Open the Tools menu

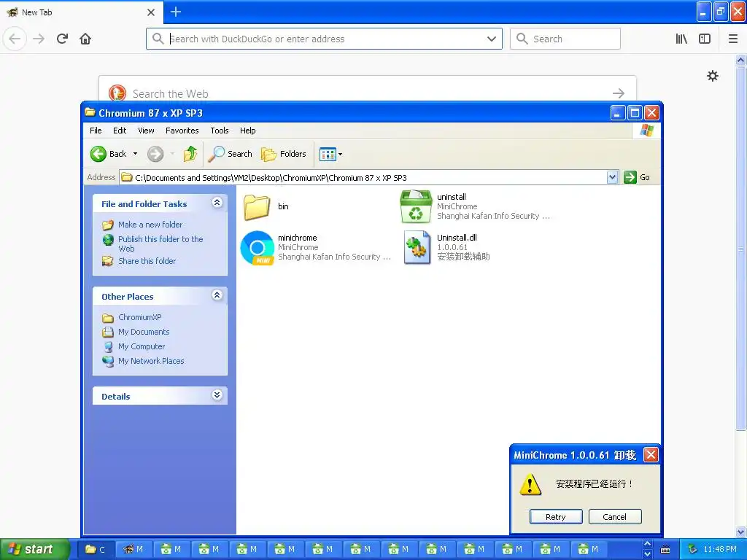(x=219, y=131)
